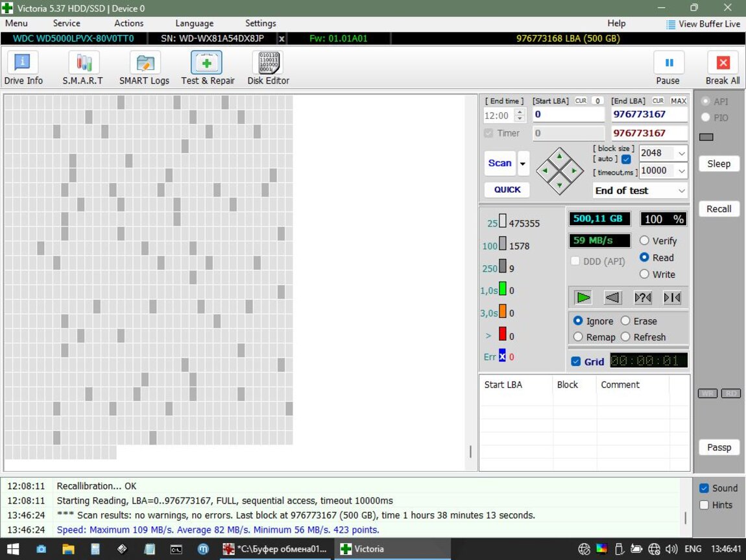Screen dimensions: 746x560
Task: Open File Explorer from taskbar
Action: coord(68,549)
